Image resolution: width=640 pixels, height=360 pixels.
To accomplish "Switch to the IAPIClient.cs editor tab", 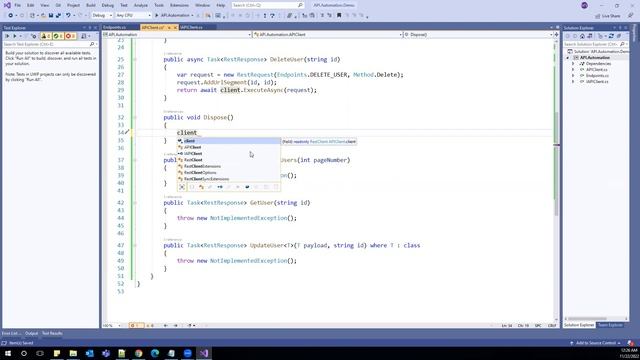I will (x=191, y=27).
